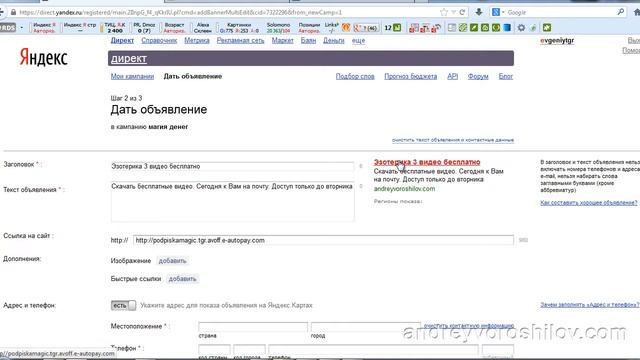This screenshot has width=640, height=360.
Task: Open the Блог link
Action: pos(506,76)
